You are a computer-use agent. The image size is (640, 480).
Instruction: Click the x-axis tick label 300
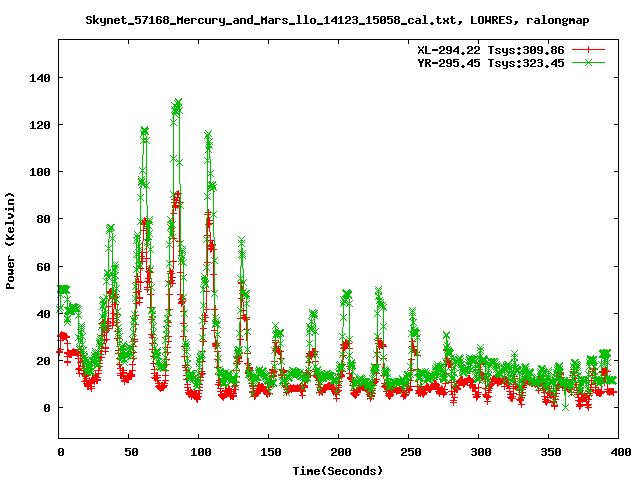481,452
